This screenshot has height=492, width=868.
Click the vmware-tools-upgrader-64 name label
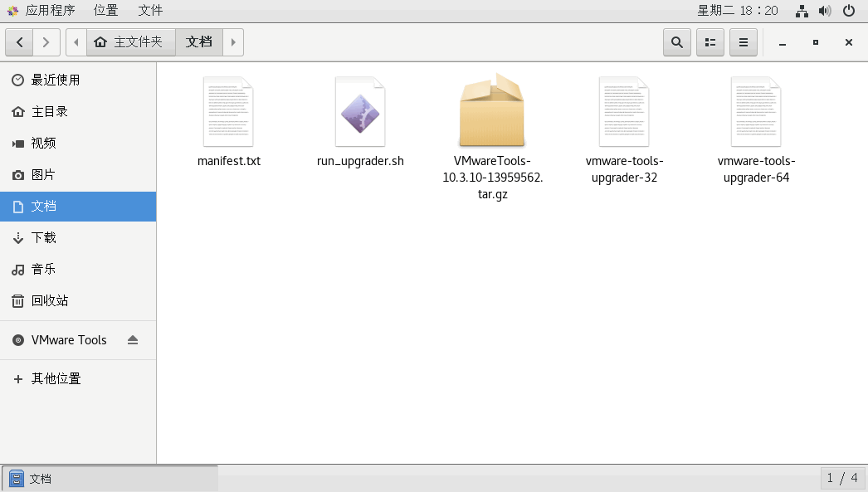coord(756,169)
